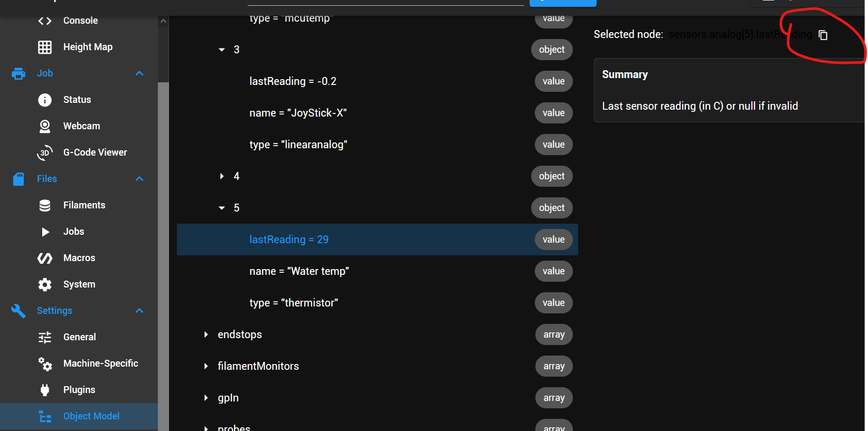Click the Object Model tree icon

(45, 416)
